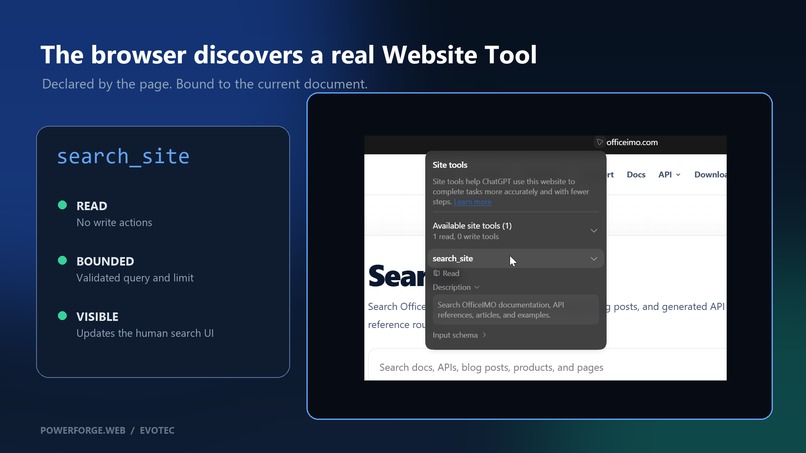Click the officeimo.com address text

[632, 142]
